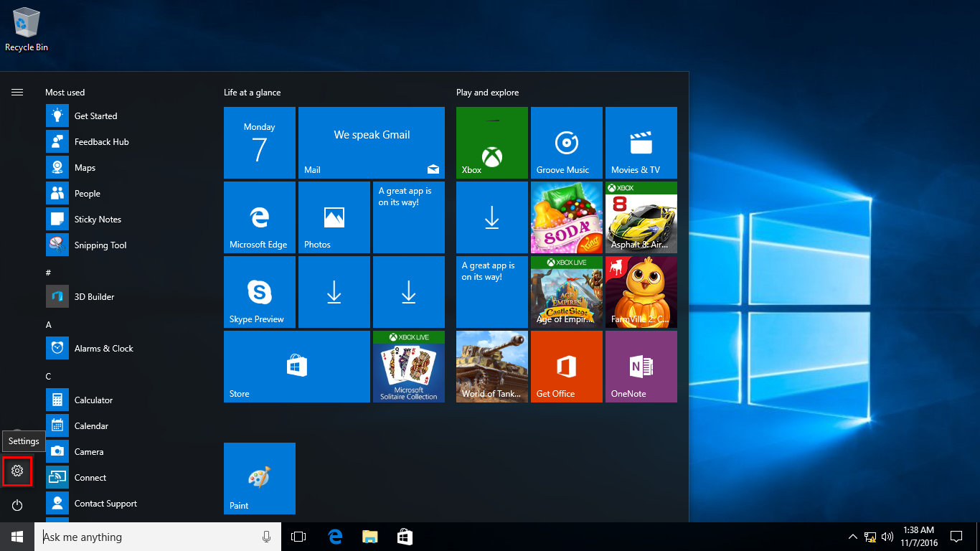980x551 pixels.
Task: Open Age of Empires Castle Siege tile
Action: point(567,292)
